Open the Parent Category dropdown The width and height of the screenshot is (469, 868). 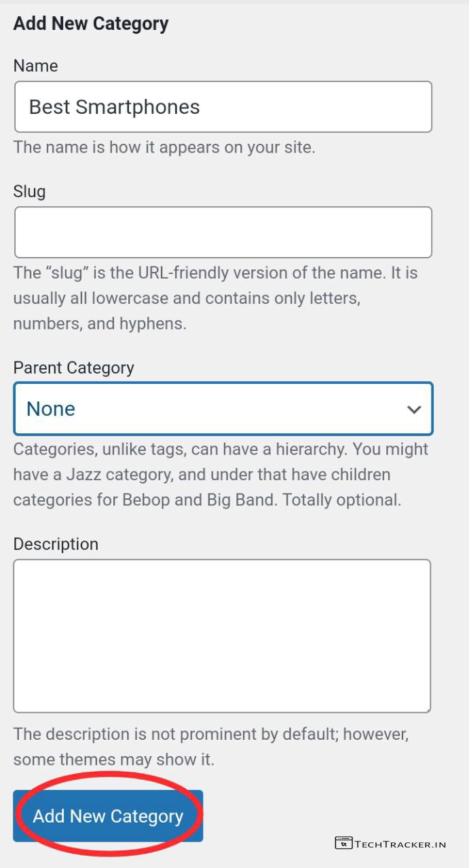[223, 409]
